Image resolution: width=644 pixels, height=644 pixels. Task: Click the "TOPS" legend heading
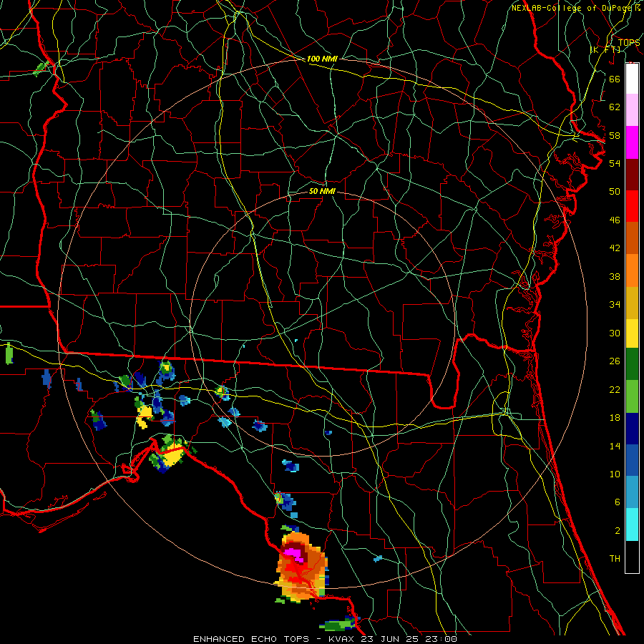tap(629, 43)
